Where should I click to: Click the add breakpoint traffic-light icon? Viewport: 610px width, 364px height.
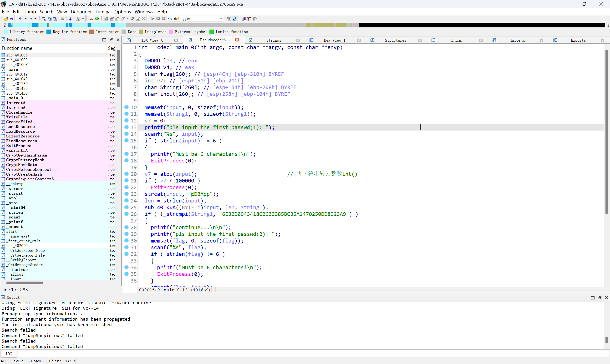(249, 19)
